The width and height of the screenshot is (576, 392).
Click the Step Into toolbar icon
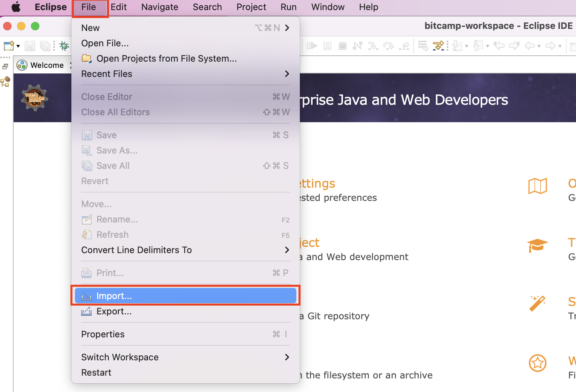[x=373, y=46]
